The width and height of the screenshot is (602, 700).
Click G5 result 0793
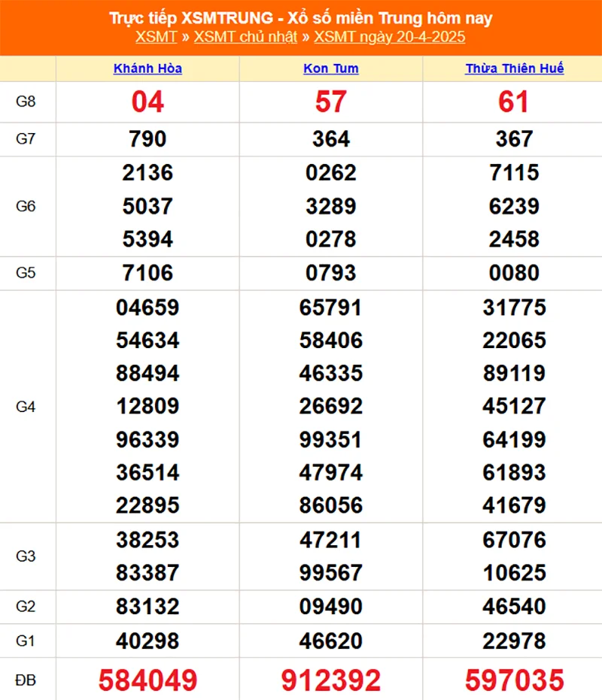pyautogui.click(x=330, y=273)
